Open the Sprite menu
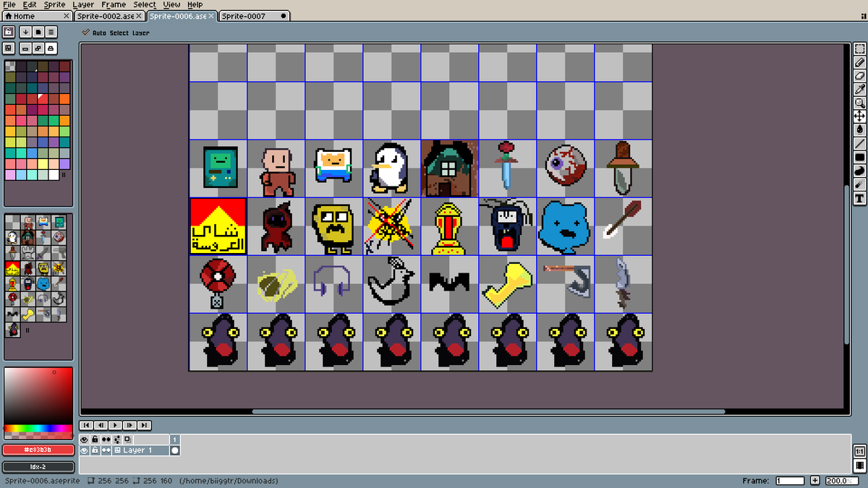The height and width of the screenshot is (488, 868). coord(55,4)
